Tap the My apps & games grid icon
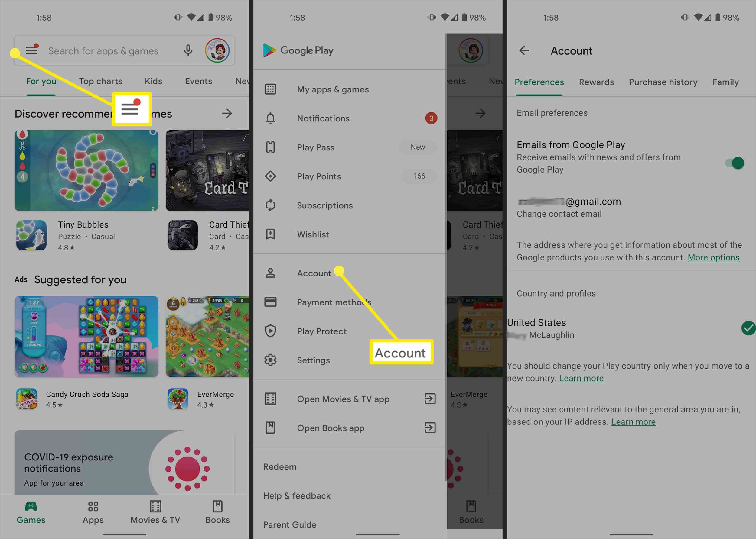756x539 pixels. [x=271, y=89]
